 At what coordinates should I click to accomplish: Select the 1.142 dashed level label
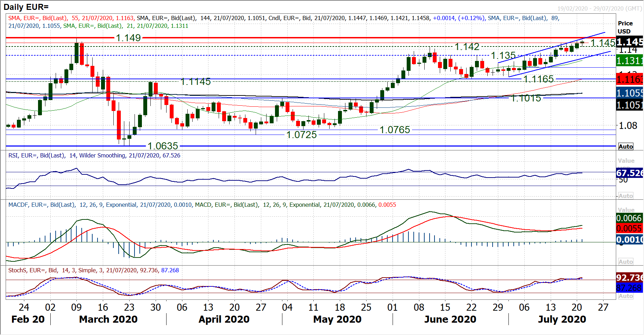[467, 46]
